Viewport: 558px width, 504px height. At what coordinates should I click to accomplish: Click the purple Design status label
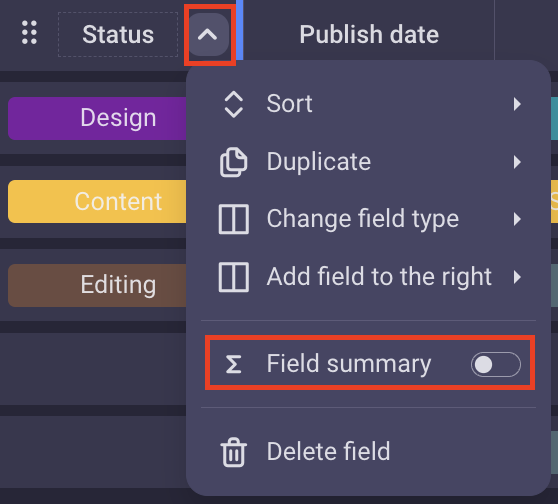click(x=97, y=118)
